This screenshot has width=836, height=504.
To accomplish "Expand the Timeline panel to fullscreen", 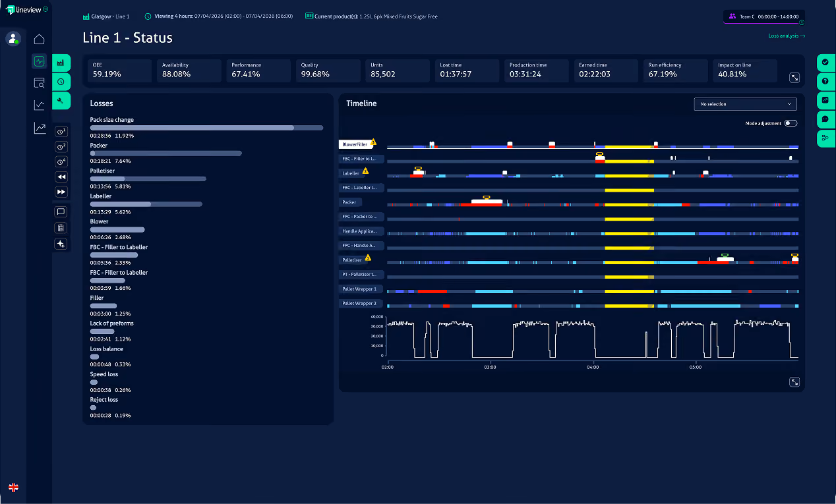I will [x=794, y=382].
